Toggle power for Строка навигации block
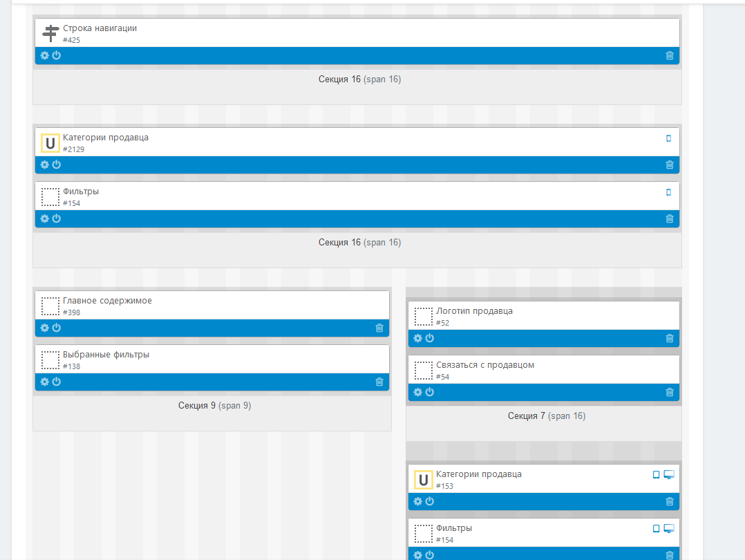Image resolution: width=745 pixels, height=560 pixels. (57, 55)
